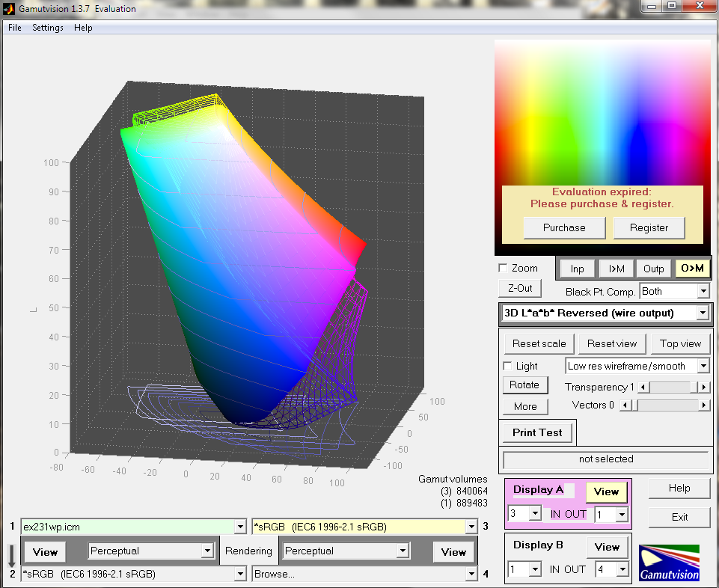The height and width of the screenshot is (588, 719).
Task: Click the Register button
Action: 649,227
